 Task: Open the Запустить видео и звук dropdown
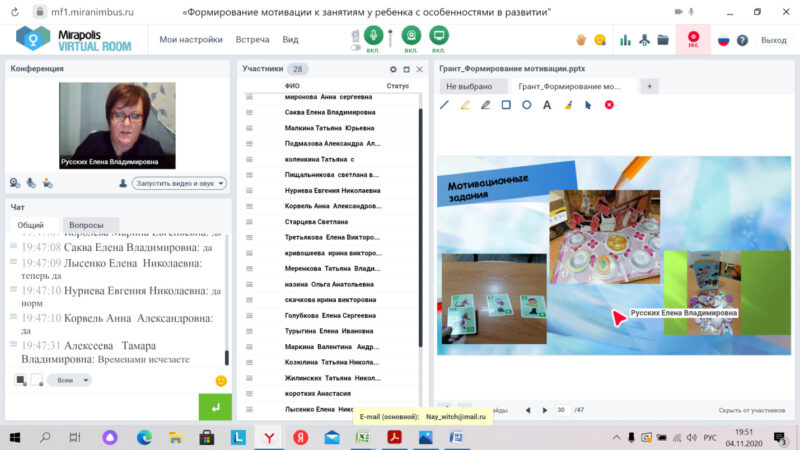click(179, 183)
